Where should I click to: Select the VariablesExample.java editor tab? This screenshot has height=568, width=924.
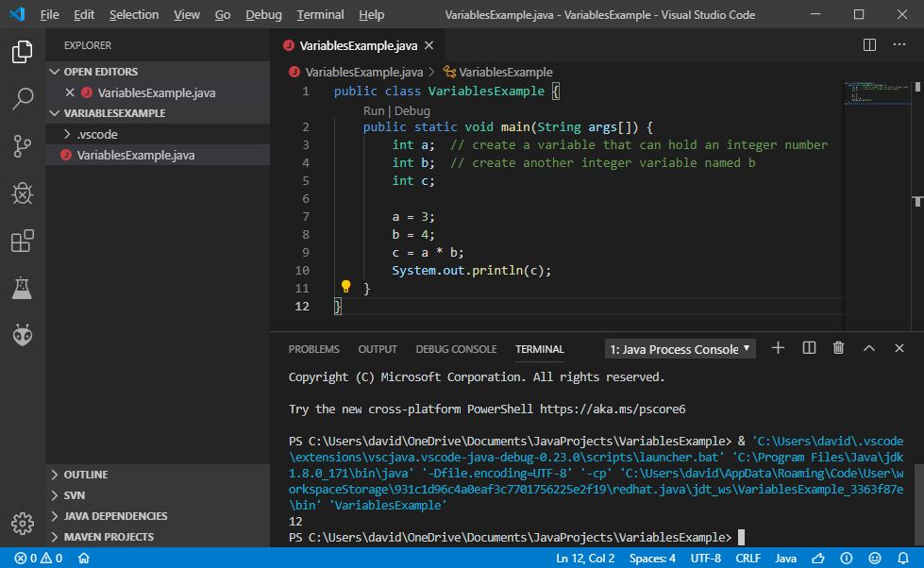[x=358, y=45]
